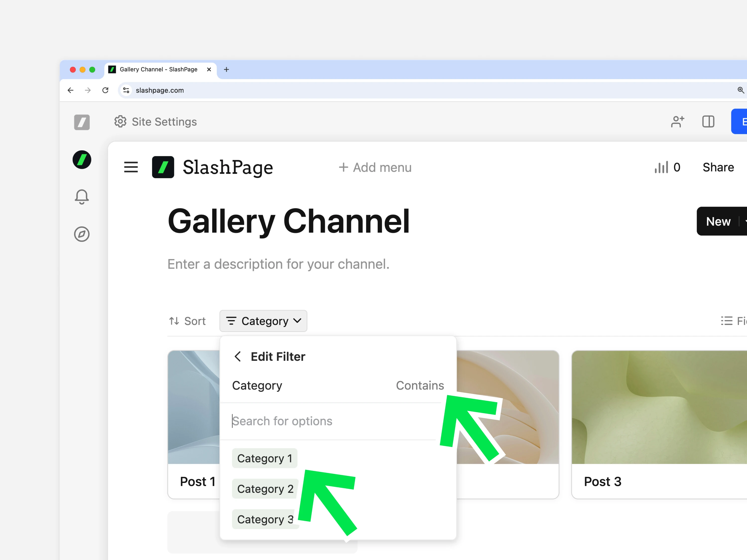
Task: Change the Contains filter condition
Action: [420, 386]
